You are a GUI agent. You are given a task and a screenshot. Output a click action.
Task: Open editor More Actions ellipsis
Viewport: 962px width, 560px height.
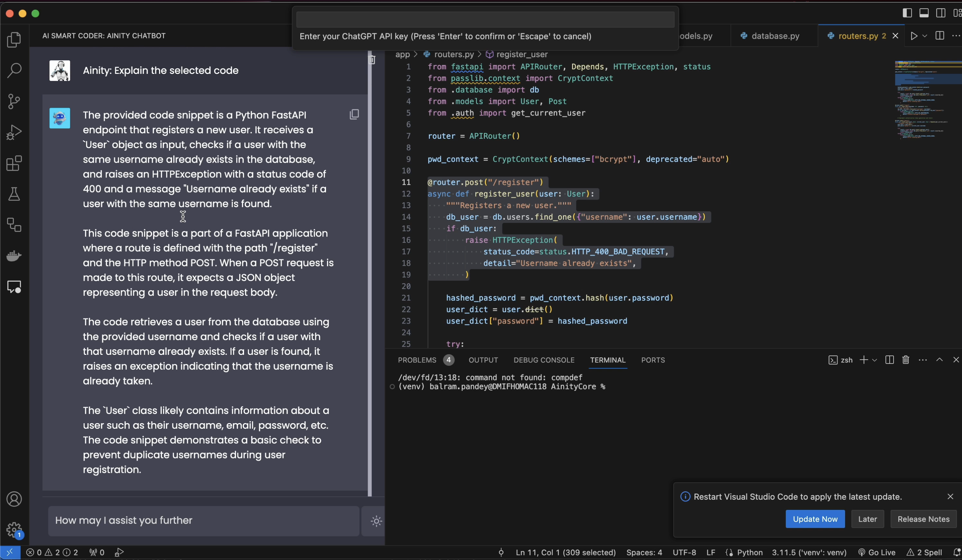coord(956,36)
